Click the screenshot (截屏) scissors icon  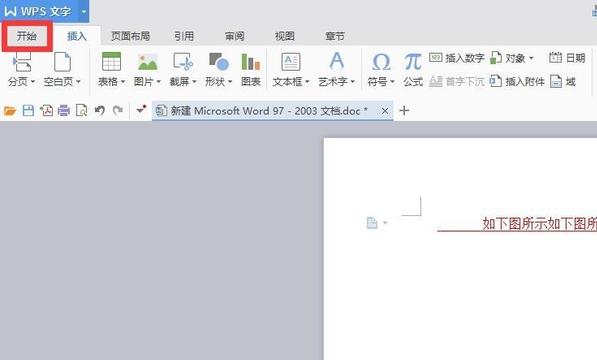coord(183,62)
